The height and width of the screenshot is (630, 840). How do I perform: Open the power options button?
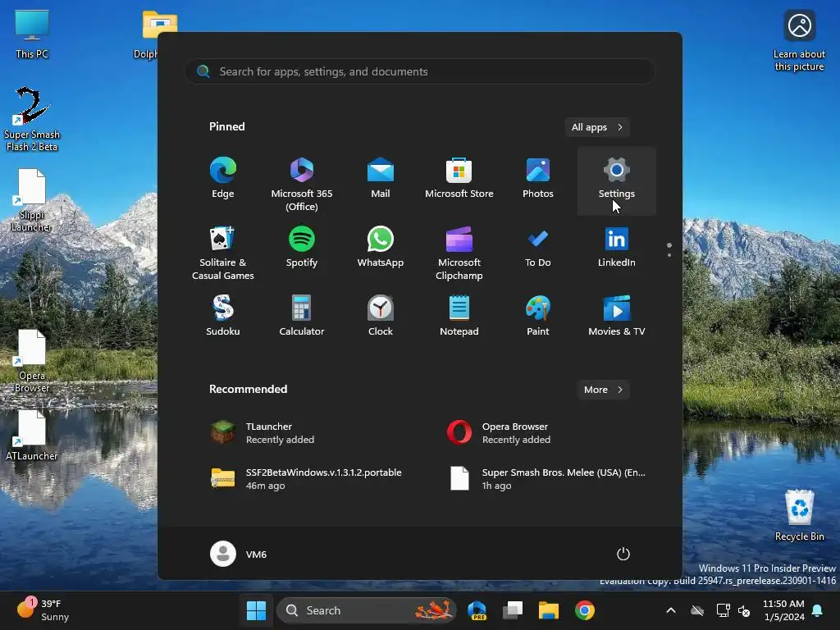pyautogui.click(x=623, y=554)
